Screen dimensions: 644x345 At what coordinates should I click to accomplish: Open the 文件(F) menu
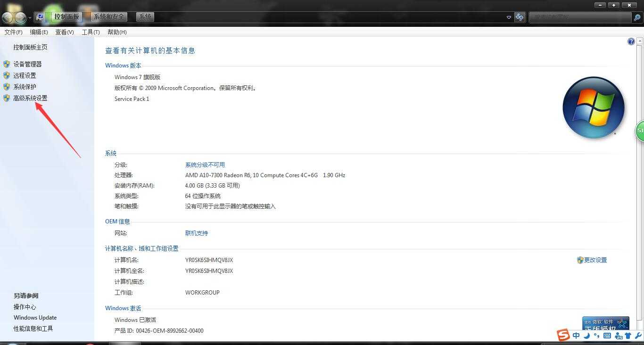pos(13,32)
